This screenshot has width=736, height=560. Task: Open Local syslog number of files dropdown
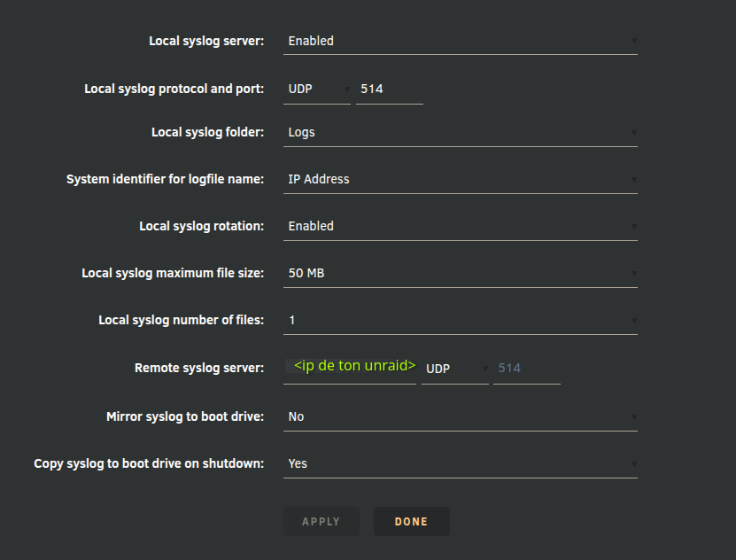(x=460, y=321)
